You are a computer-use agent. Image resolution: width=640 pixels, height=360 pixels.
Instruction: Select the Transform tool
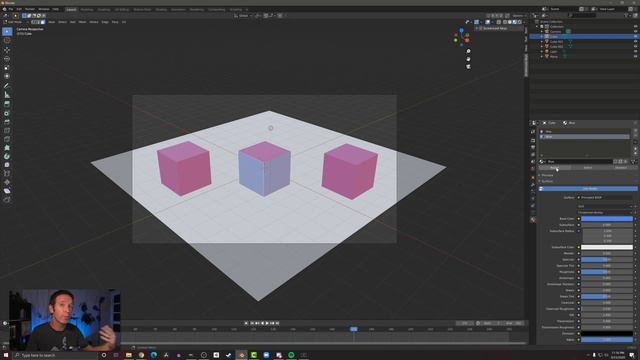pos(7,76)
